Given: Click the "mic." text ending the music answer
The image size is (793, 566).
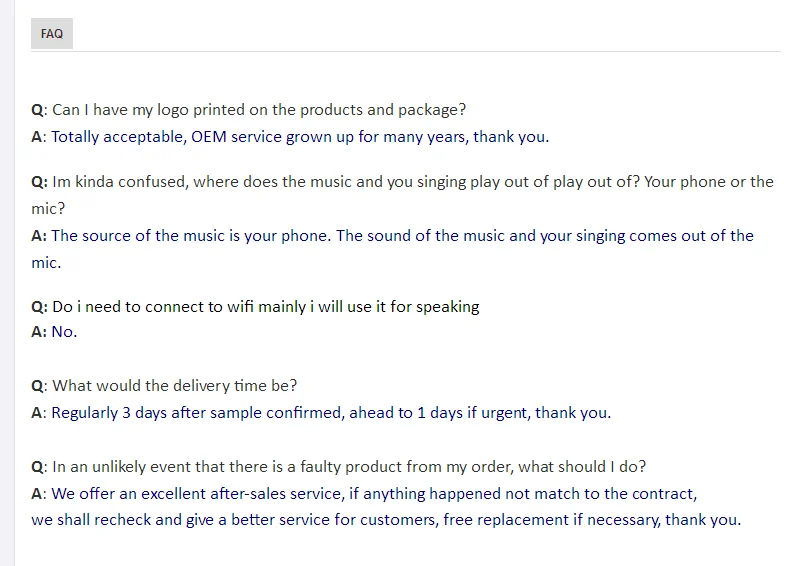Looking at the screenshot, I should 46,263.
